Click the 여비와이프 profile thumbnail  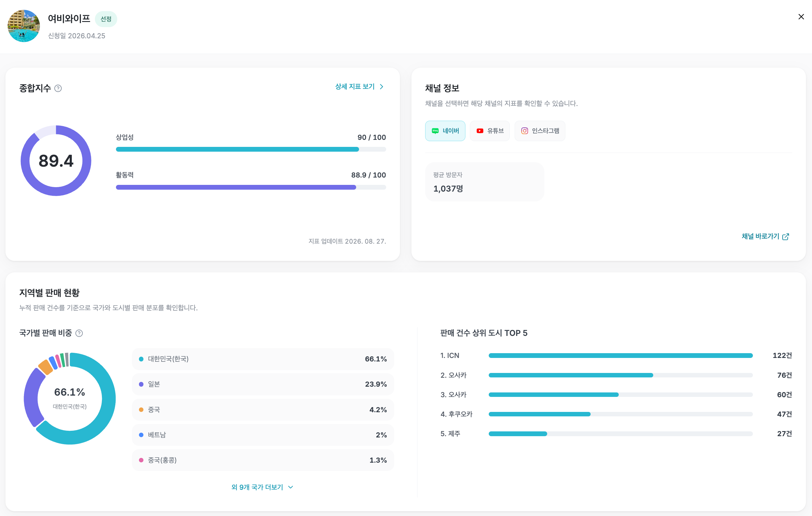pos(24,26)
